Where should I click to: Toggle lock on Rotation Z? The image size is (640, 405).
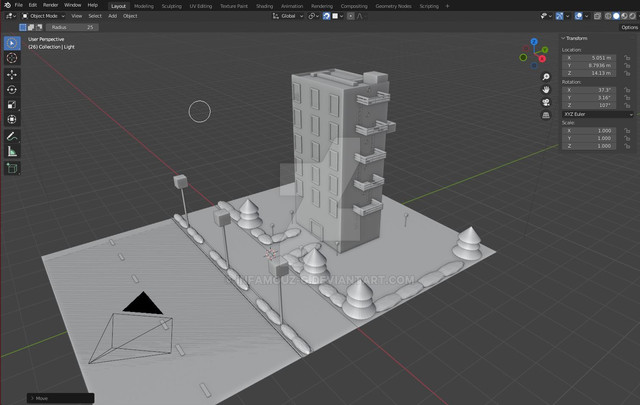(x=626, y=104)
